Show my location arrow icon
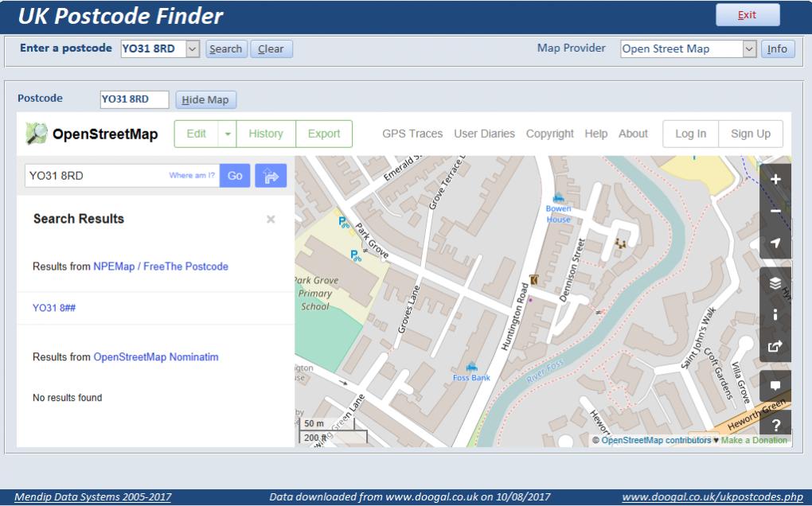The width and height of the screenshot is (812, 506). (x=775, y=243)
